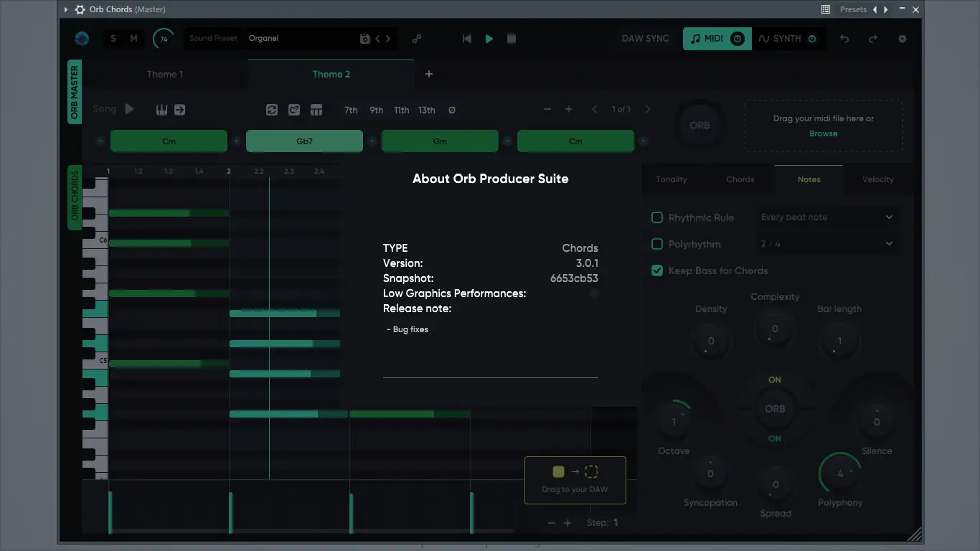The image size is (980, 551).
Task: Uncheck Keep Bass for Chords
Action: click(x=656, y=270)
